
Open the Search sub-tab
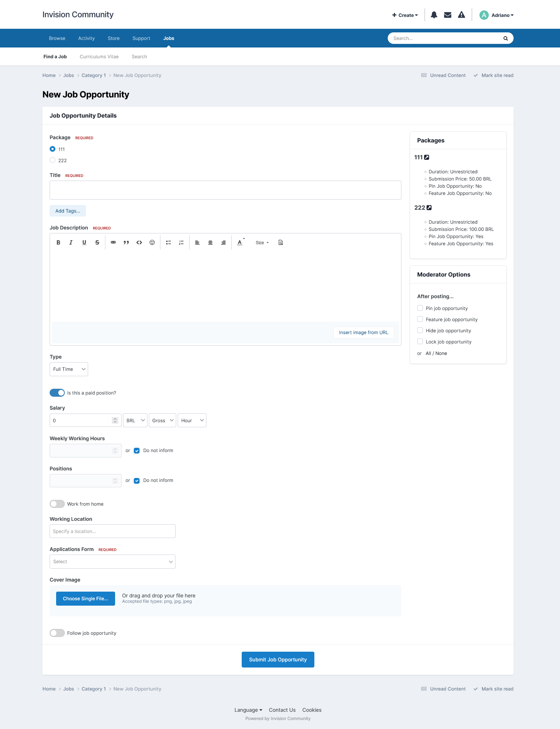(x=139, y=56)
